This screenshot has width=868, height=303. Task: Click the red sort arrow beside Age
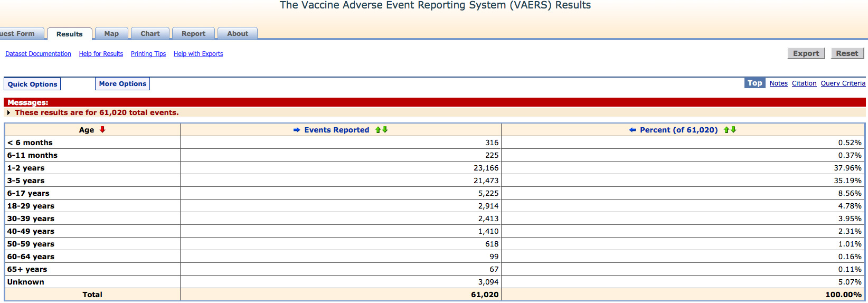click(102, 129)
